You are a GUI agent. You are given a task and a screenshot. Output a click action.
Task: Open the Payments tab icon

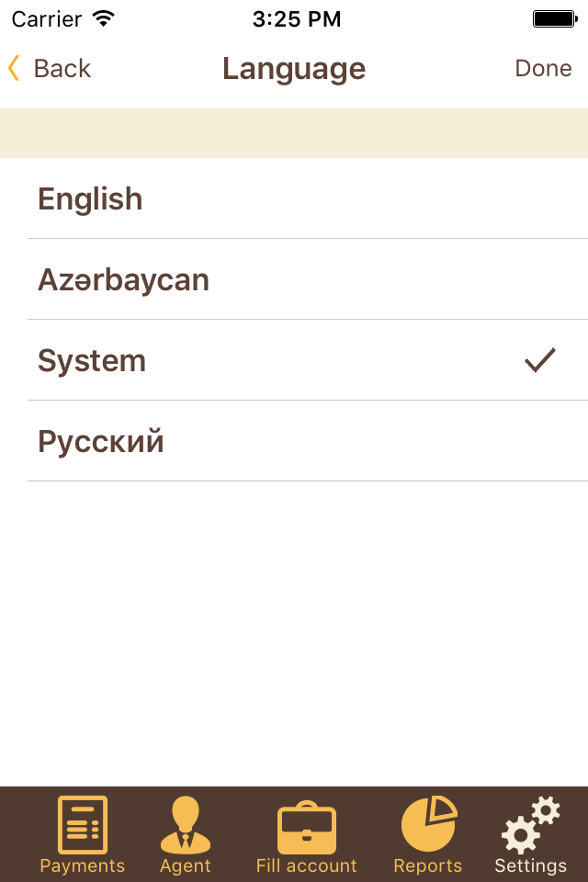click(82, 825)
